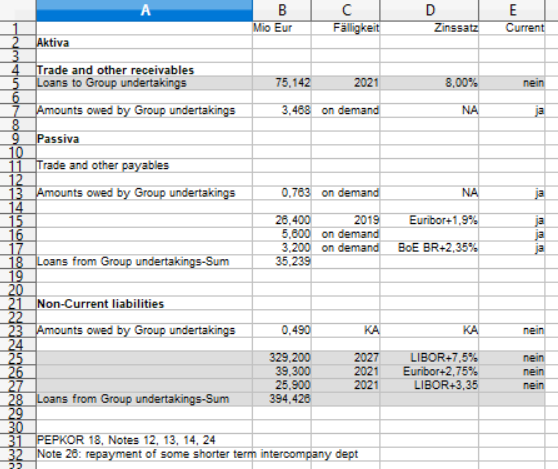Select 'PEPKOR 18, Notes 12, 13, 14, 24' cell
This screenshot has height=469, width=558.
pos(144,441)
